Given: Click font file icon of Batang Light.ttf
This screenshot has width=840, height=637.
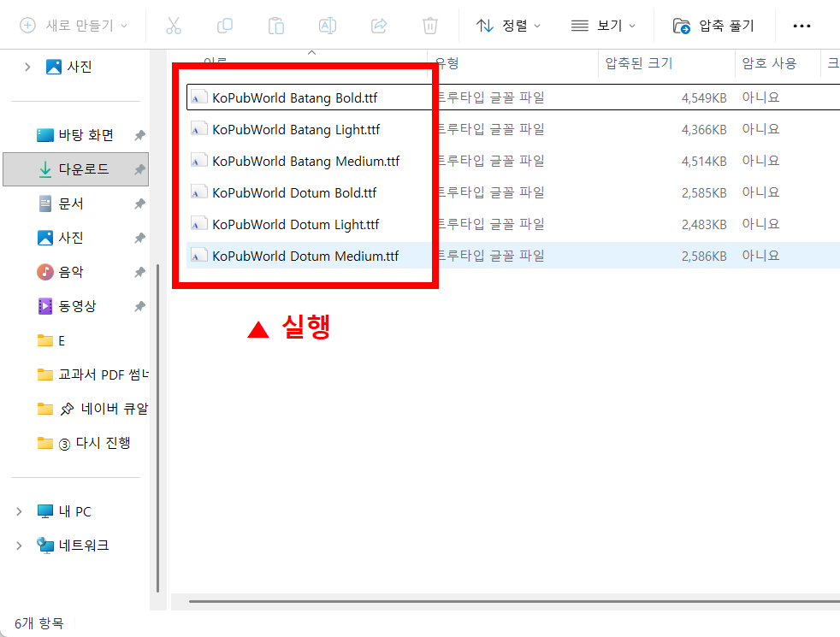Looking at the screenshot, I should point(198,129).
